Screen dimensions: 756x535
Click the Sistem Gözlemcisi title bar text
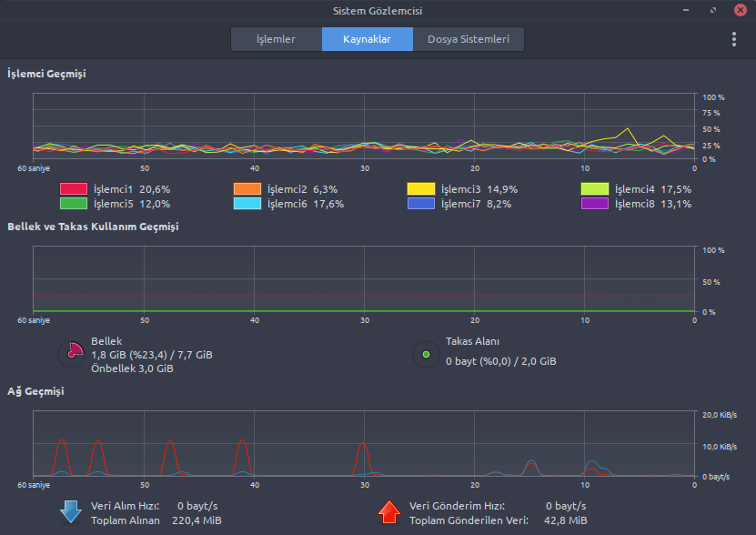[x=378, y=11]
